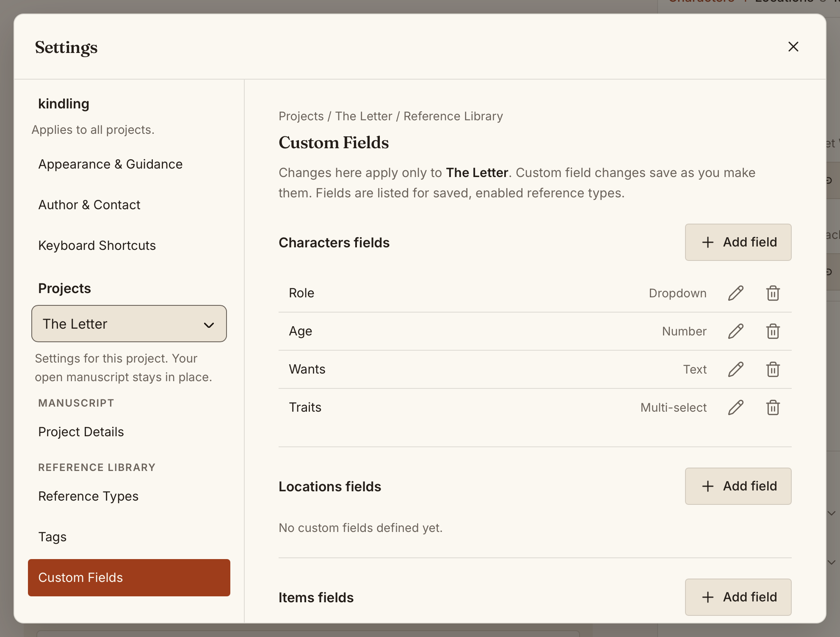Add a field to Characters fields
Screen dimensions: 840x637
(738, 242)
